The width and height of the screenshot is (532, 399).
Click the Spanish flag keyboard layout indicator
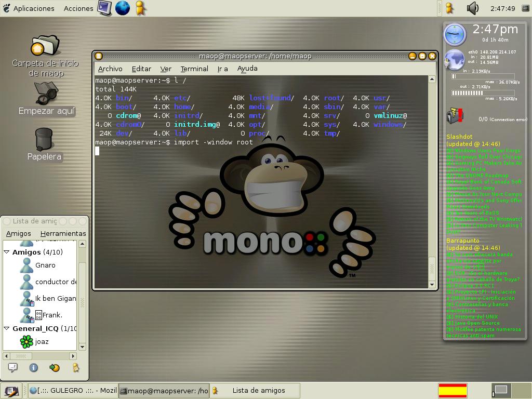[x=453, y=391]
